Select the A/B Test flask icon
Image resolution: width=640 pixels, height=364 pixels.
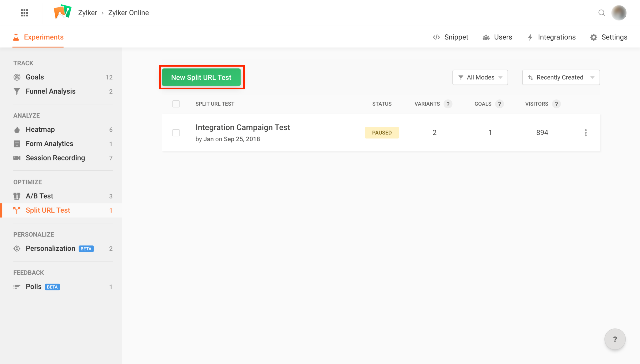pos(16,196)
